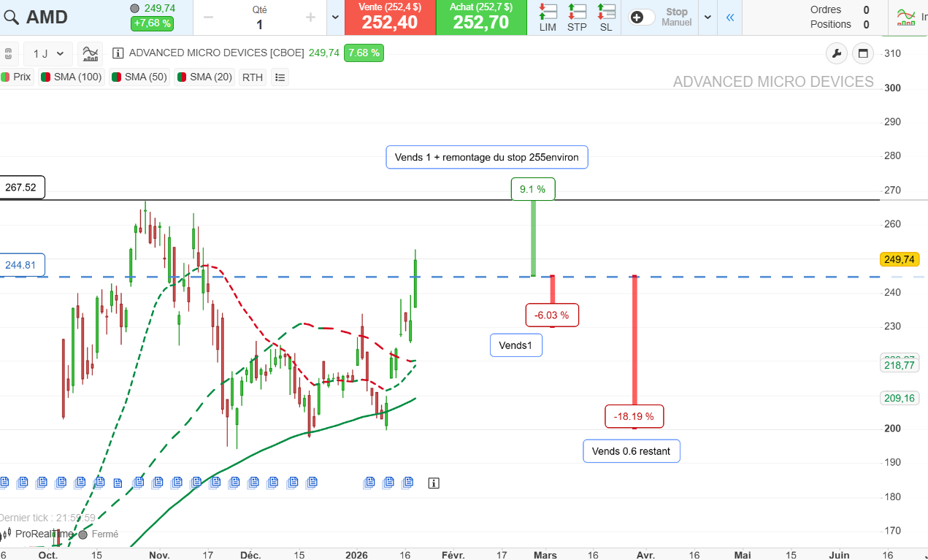Select the 9.1 % measurement label
Screen dimensions: 928x560
533,189
